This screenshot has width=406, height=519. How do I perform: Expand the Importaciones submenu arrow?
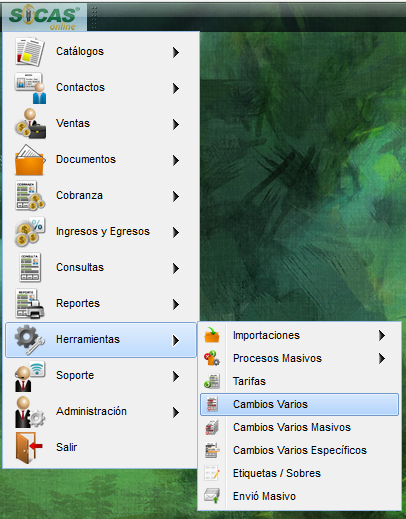point(382,335)
